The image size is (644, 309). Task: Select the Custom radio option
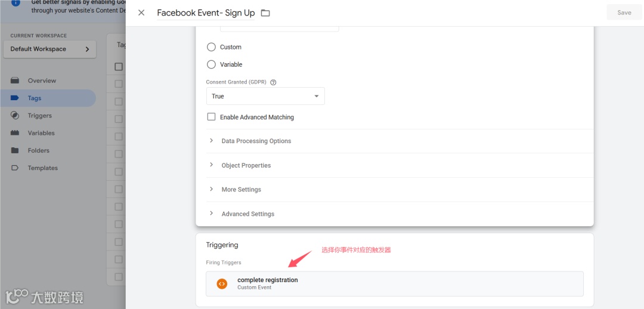tap(211, 47)
